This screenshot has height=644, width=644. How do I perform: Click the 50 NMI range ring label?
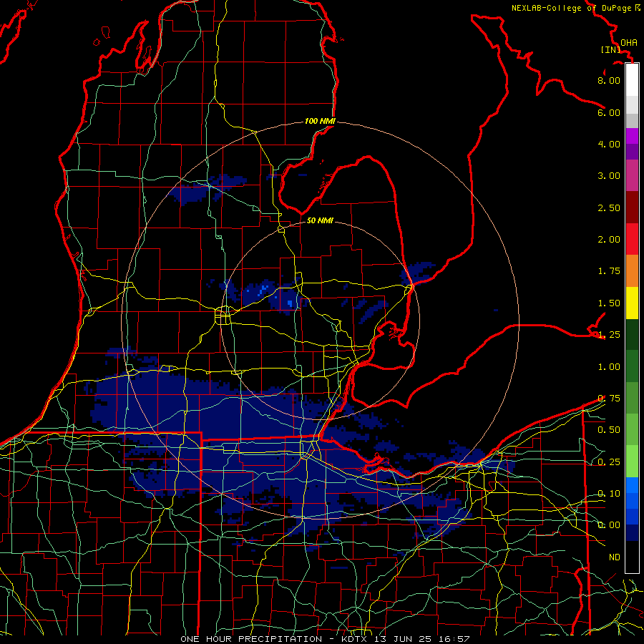coord(320,220)
